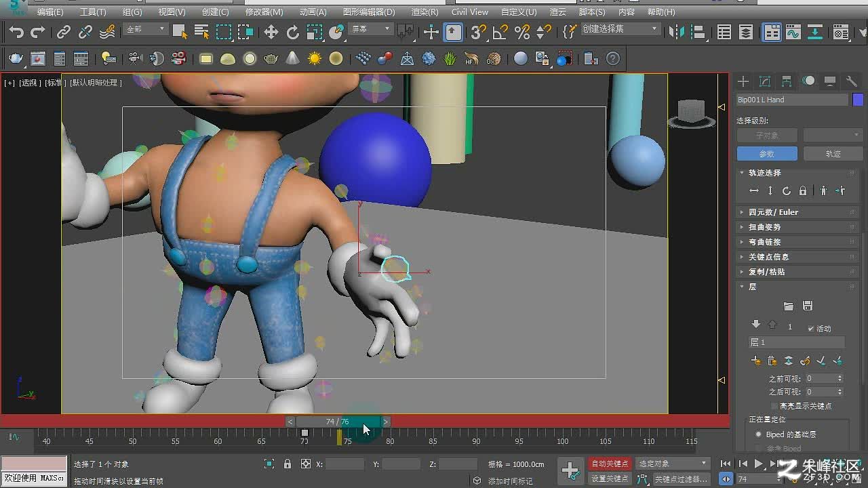Click the grass Hair and Fur icon
The height and width of the screenshot is (488, 868).
pos(450,59)
